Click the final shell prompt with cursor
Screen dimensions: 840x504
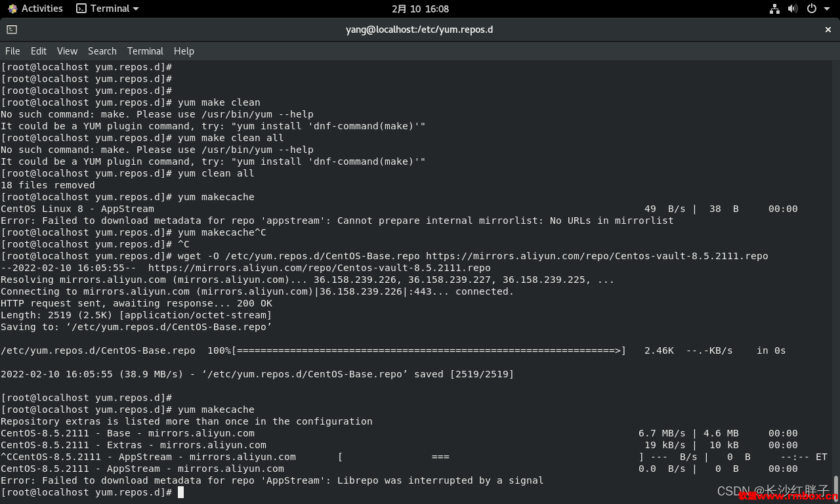tap(92, 492)
